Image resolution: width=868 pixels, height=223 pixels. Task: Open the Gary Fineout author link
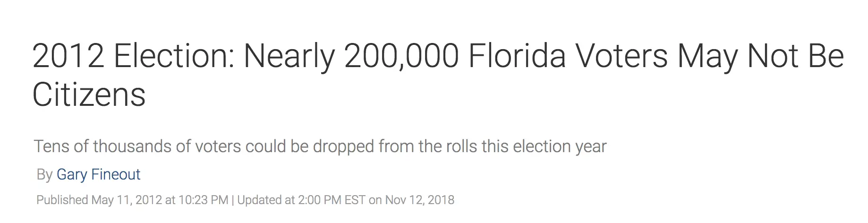[x=98, y=175]
